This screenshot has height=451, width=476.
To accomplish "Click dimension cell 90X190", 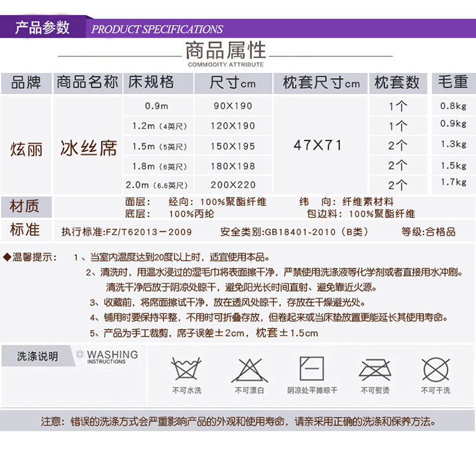I will pyautogui.click(x=233, y=105).
